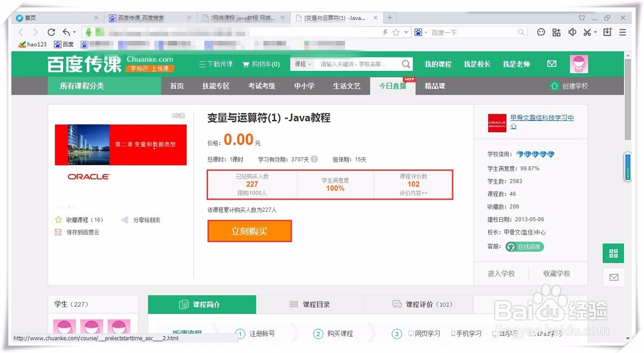This screenshot has height=353, width=644.
Task: Open 我是老师 in header
Action: (516, 64)
